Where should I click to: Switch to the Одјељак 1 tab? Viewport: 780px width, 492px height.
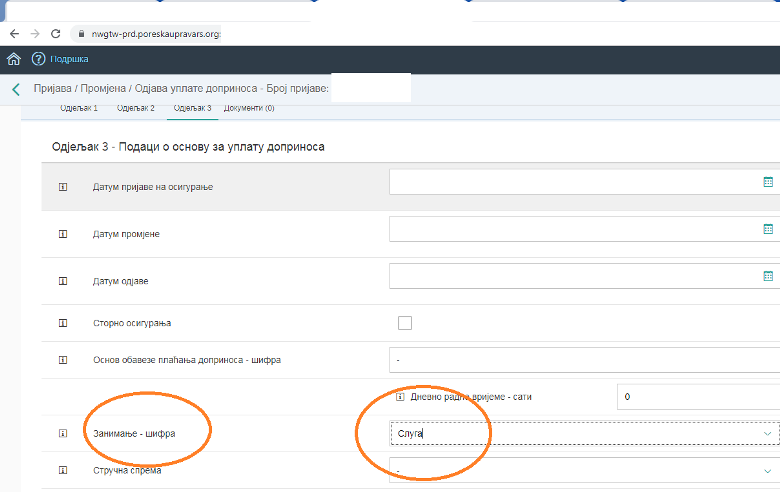(81, 107)
